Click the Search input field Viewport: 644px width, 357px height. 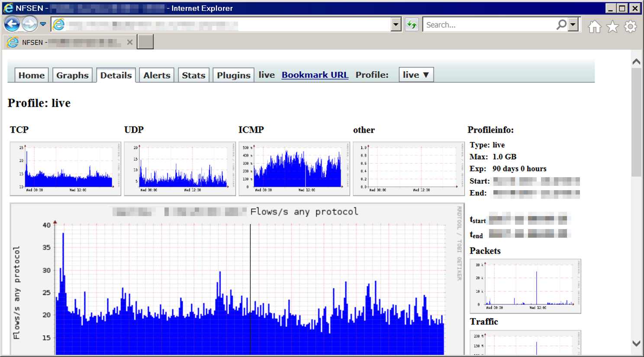click(489, 25)
